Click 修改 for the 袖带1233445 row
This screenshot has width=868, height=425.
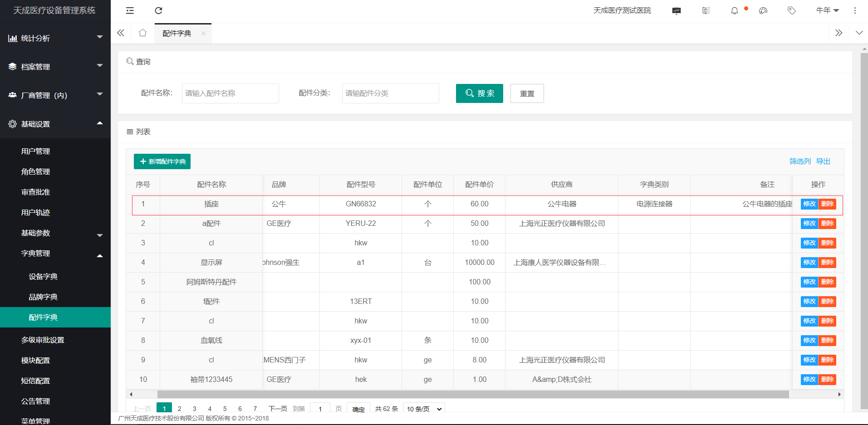pyautogui.click(x=809, y=379)
